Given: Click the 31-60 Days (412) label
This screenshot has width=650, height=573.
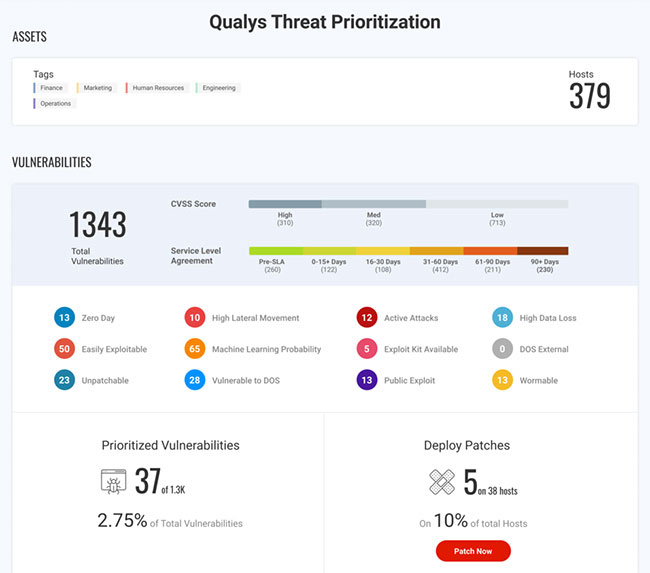Looking at the screenshot, I should 440,266.
